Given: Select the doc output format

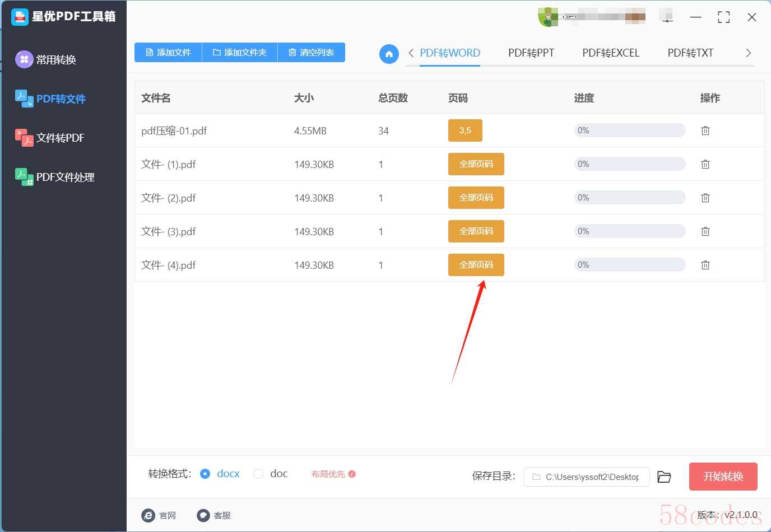Looking at the screenshot, I should click(271, 474).
